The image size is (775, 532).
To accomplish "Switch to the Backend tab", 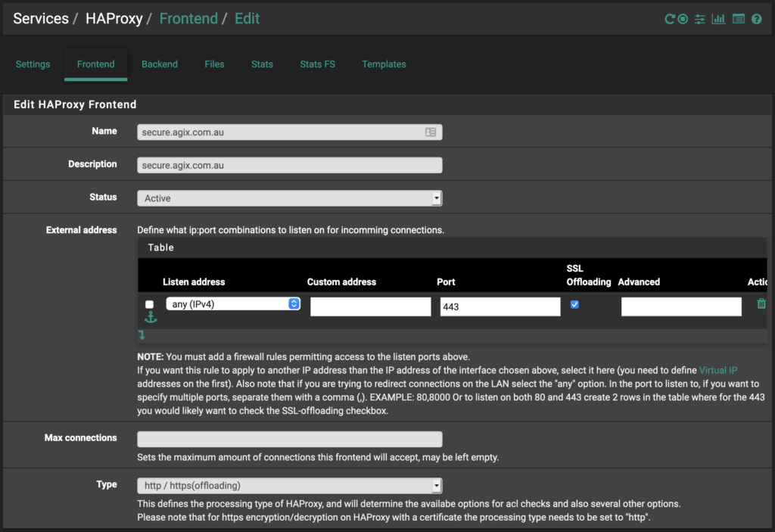I will point(159,64).
